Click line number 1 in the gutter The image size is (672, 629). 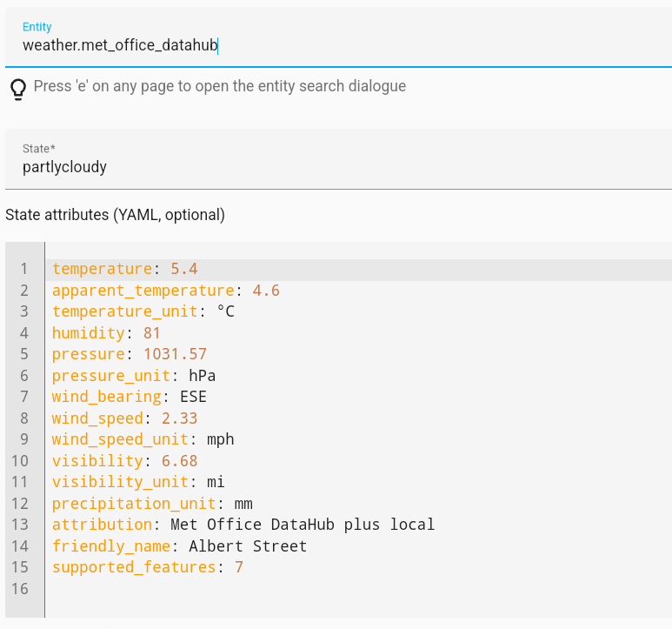click(24, 269)
